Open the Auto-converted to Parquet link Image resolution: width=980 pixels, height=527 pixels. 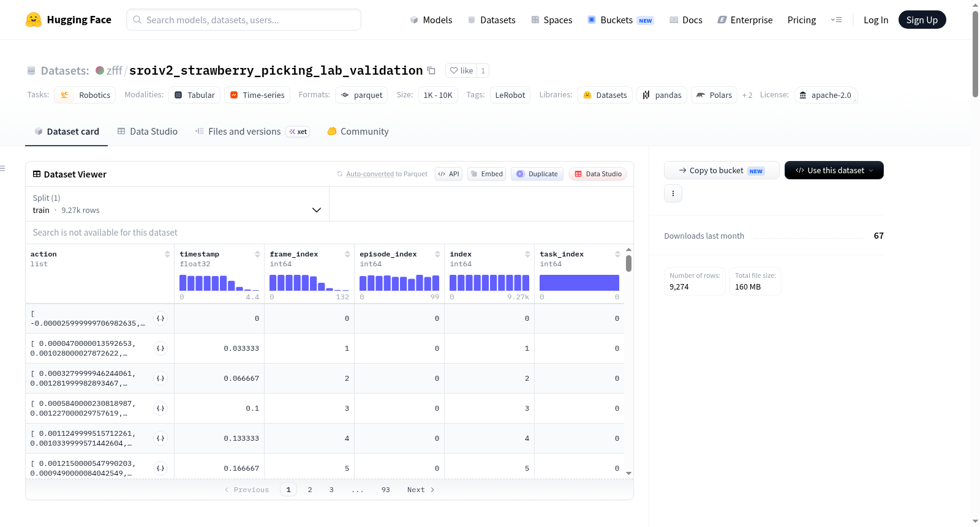tap(370, 174)
